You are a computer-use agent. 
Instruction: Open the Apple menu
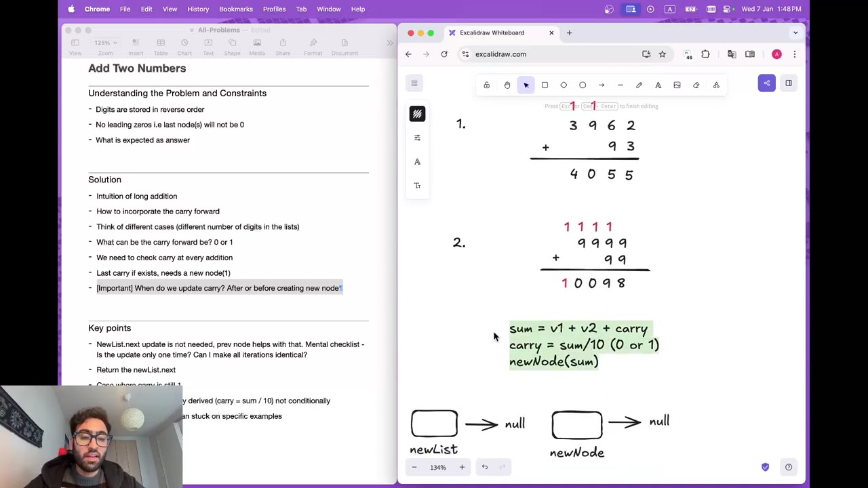click(x=71, y=9)
